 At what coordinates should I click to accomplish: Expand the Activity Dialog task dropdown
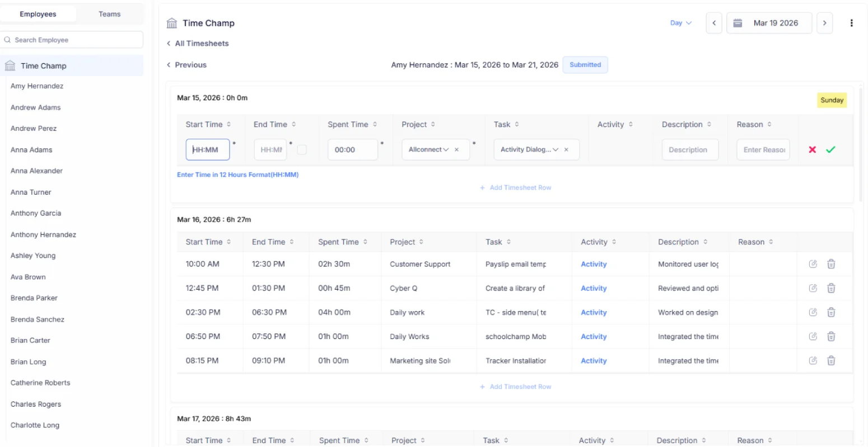pos(555,149)
